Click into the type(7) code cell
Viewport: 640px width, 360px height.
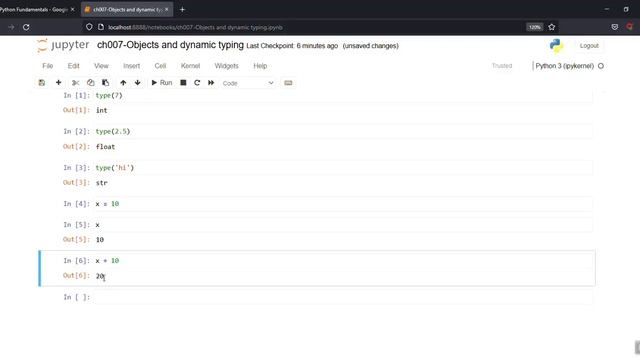point(343,96)
